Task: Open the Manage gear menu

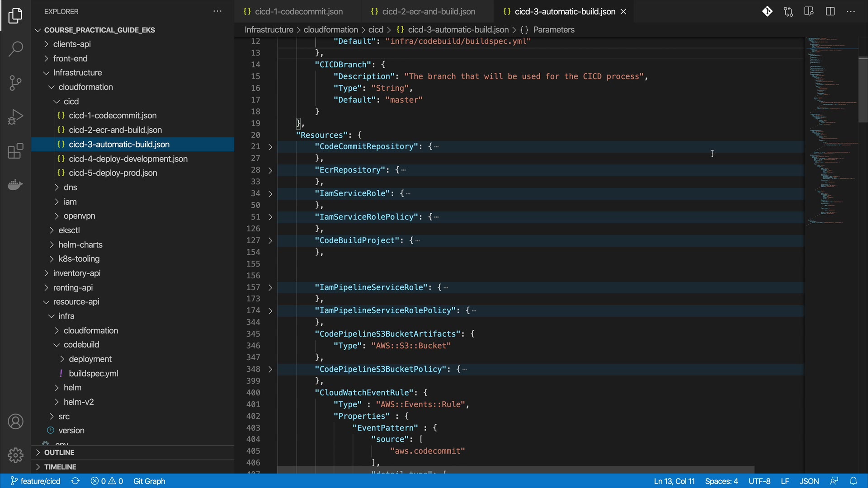Action: tap(15, 455)
